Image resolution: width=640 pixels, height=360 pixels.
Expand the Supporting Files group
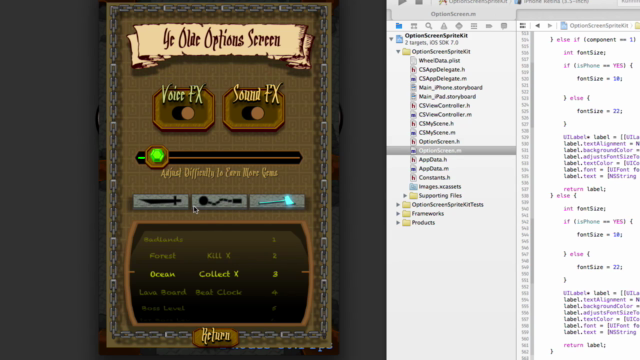[x=405, y=196]
